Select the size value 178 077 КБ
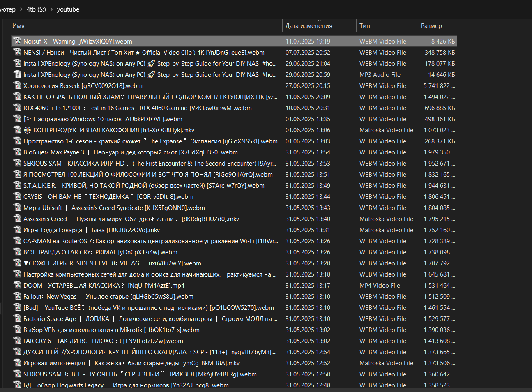Viewport: 532px width, 392px height. coord(440,63)
